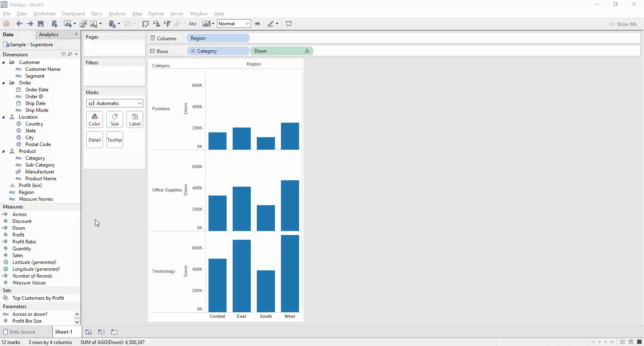
Task: Redo with the forward arrow icon
Action: pos(30,24)
